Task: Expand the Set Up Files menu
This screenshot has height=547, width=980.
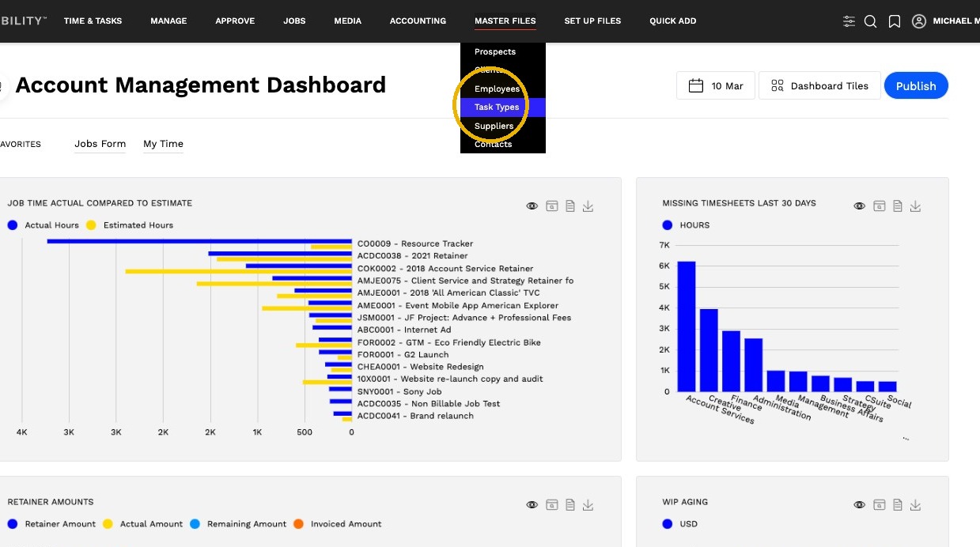Action: pos(592,21)
